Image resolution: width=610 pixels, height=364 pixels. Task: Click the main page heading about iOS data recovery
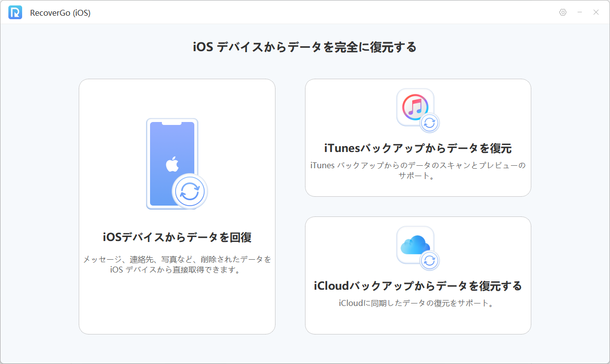click(305, 47)
